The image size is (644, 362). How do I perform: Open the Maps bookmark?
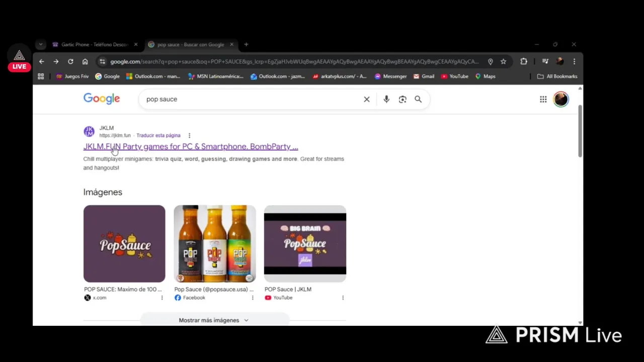[x=485, y=76]
